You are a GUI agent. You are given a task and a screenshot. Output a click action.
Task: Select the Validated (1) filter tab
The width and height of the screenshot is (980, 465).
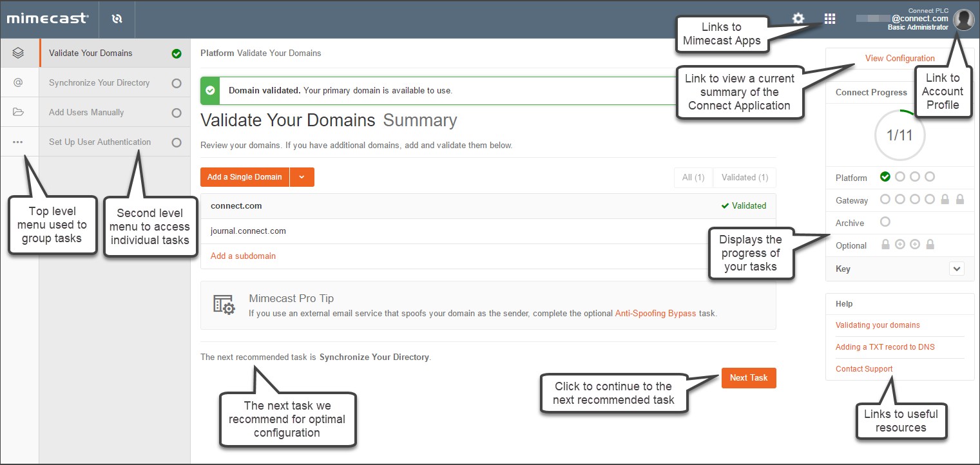(744, 177)
